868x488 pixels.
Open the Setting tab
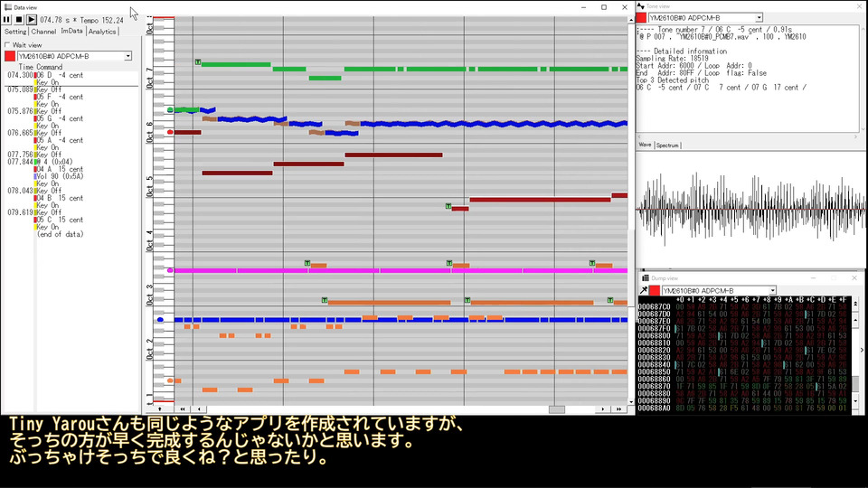click(x=15, y=32)
